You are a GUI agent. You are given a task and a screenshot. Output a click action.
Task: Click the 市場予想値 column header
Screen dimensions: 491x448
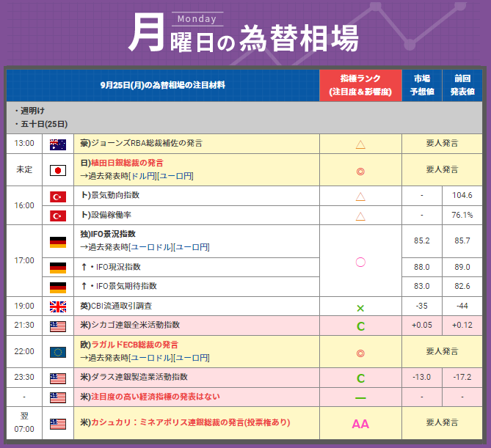pyautogui.click(x=422, y=85)
